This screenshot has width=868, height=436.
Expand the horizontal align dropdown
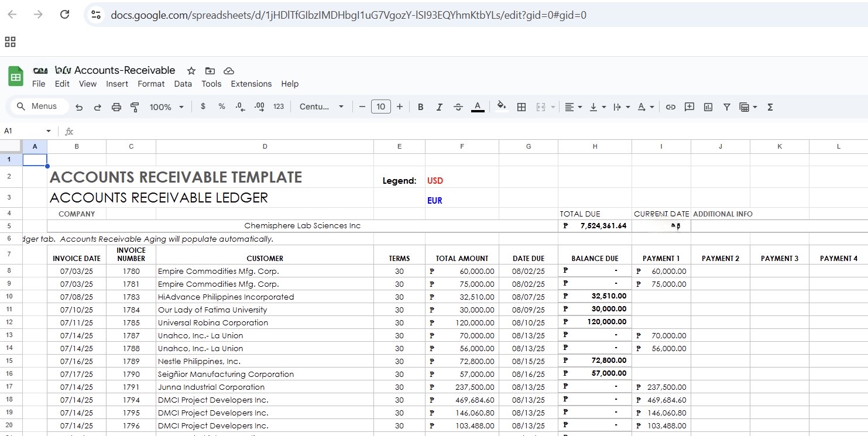573,107
